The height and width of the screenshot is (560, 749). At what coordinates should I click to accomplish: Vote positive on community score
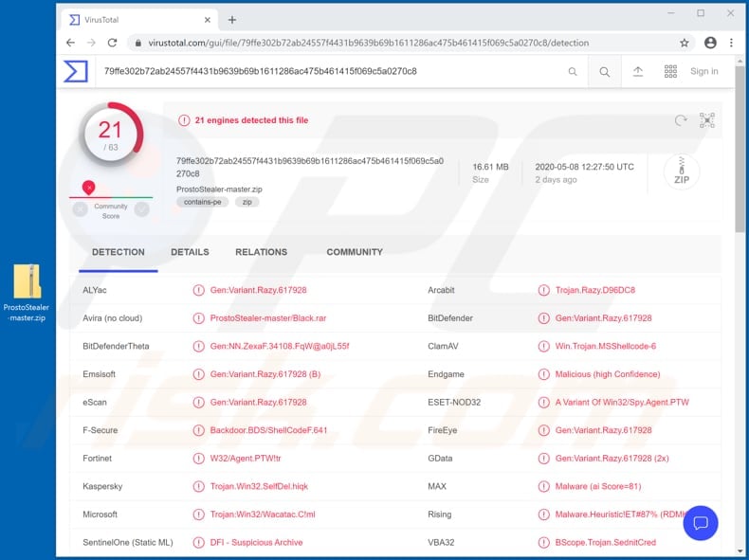coord(142,209)
